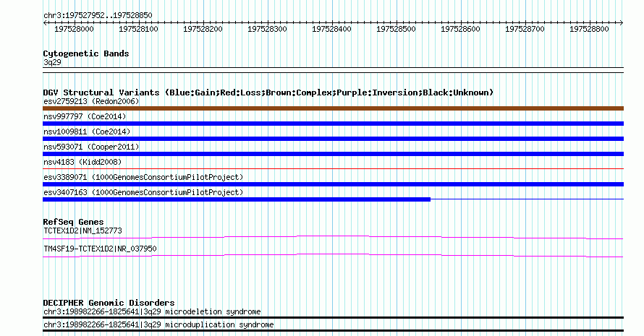Click the right arrow of the ruler

point(622,22)
